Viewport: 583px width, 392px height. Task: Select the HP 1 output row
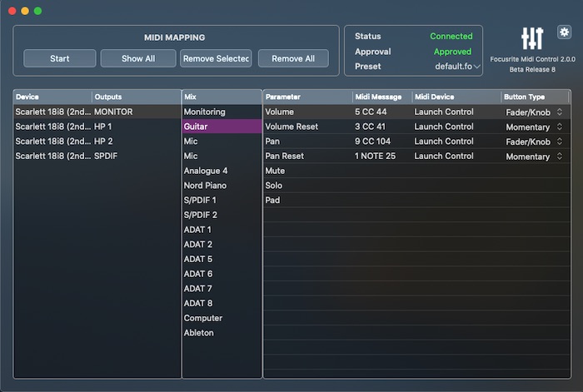pyautogui.click(x=97, y=127)
